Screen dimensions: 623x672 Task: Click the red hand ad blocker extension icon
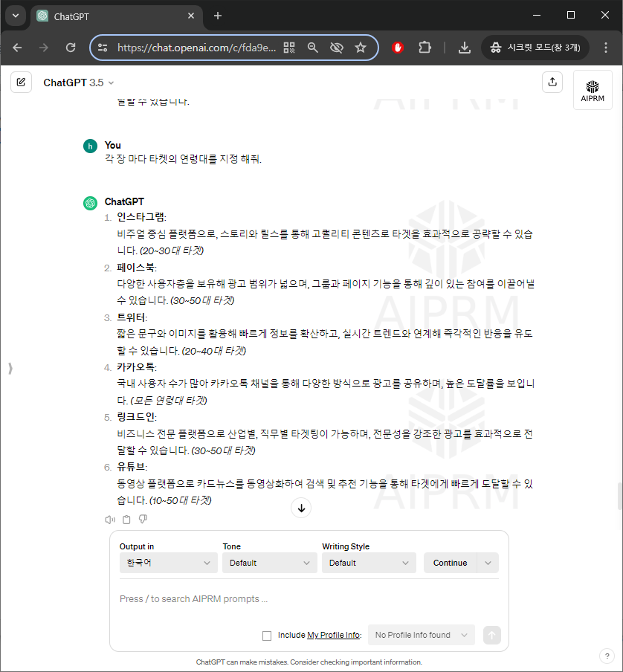(398, 48)
